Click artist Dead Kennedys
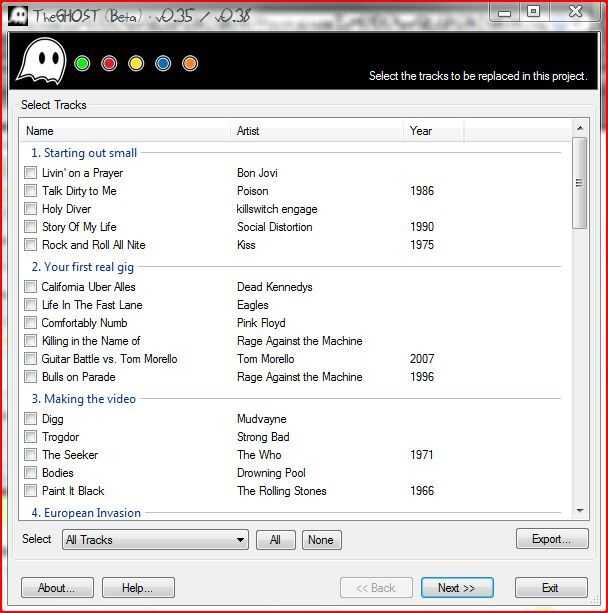Image resolution: width=608 pixels, height=613 pixels. coord(274,287)
